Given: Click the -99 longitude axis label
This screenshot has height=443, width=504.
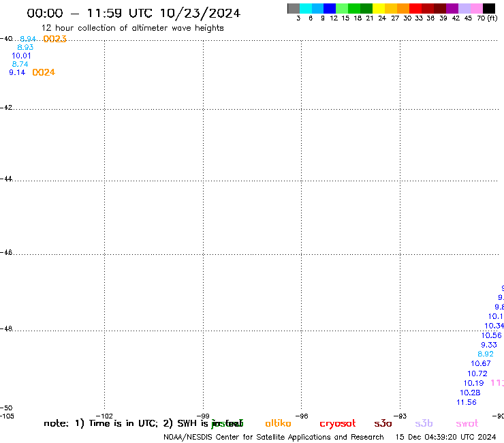Looking at the screenshot, I should [203, 416].
